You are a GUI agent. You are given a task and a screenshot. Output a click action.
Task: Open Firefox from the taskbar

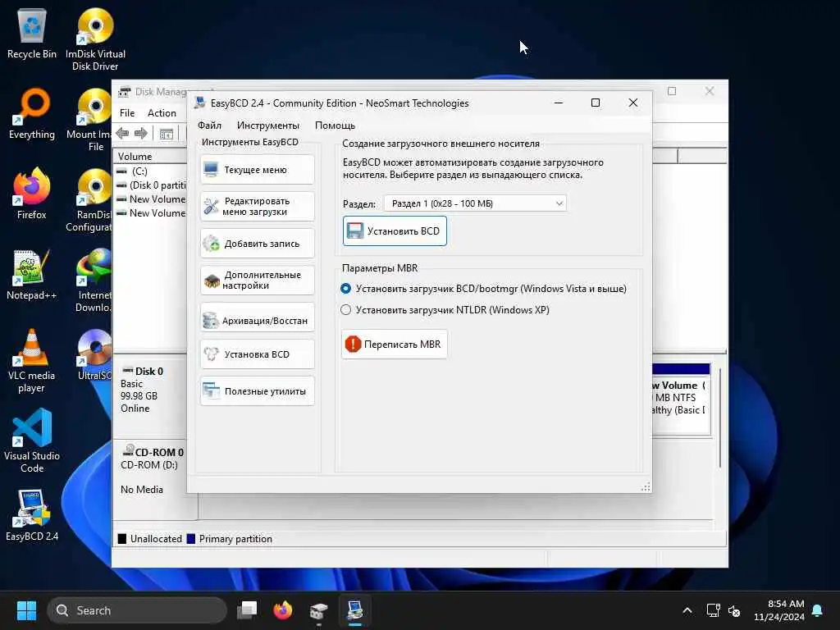[283, 610]
